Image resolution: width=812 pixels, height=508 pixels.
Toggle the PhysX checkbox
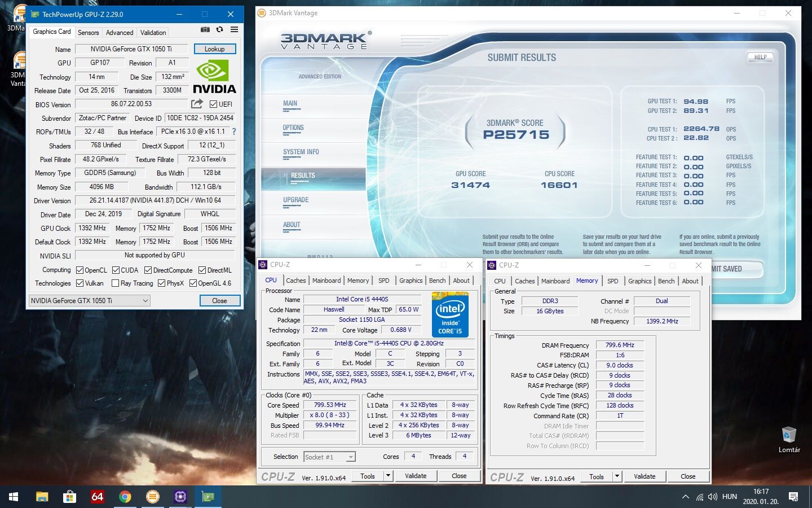162,283
